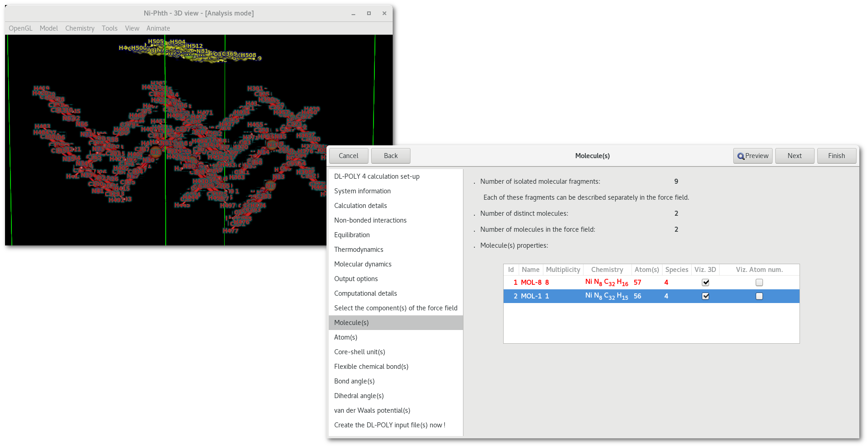Click the Preview button with magnifier icon
The height and width of the screenshot is (447, 868).
(752, 156)
